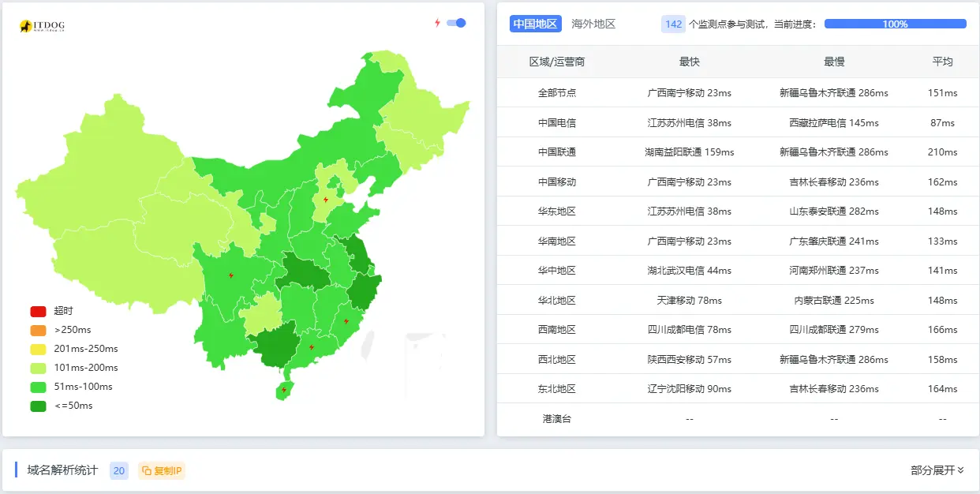Viewport: 980px width, 494px height.
Task: Click the 100% progress bar
Action: pyautogui.click(x=896, y=24)
